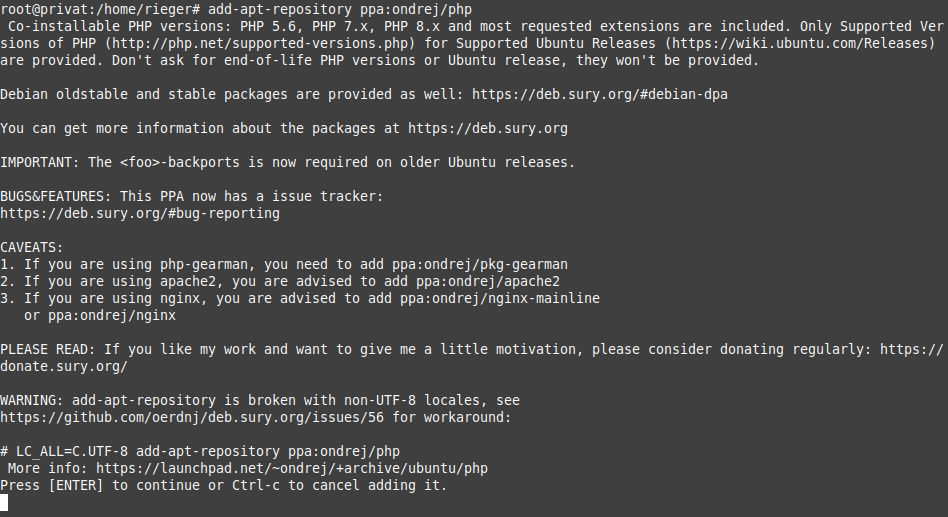This screenshot has height=517, width=948.
Task: Click the terminal cursor block at bottom
Action: point(4,502)
